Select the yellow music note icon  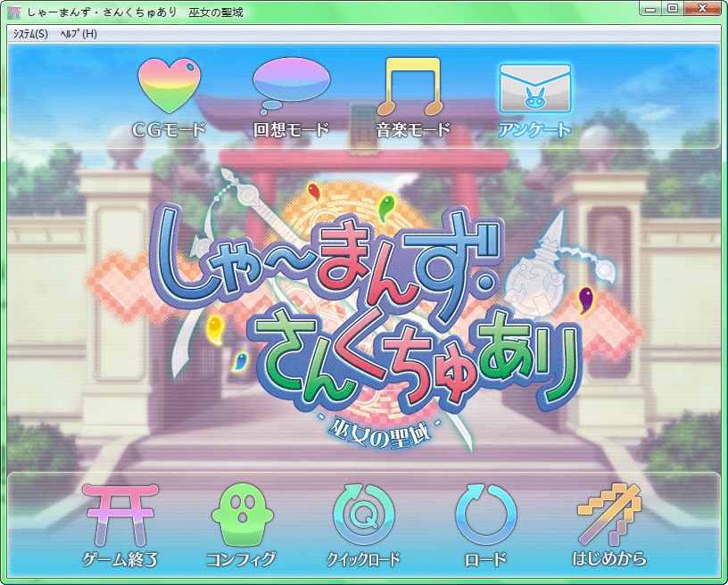pyautogui.click(x=412, y=86)
